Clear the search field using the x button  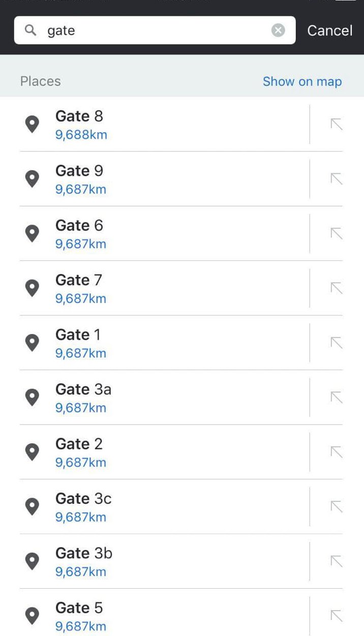278,30
